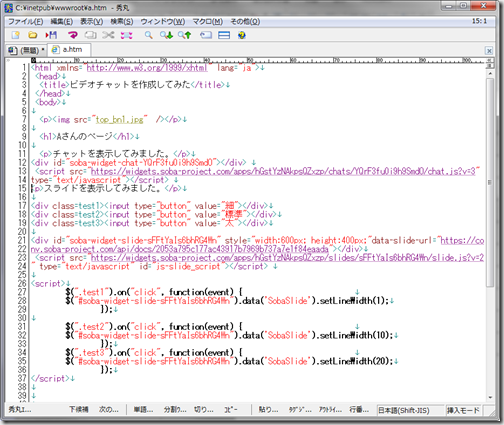This screenshot has height=425, width=504.
Task: Switch to the (無題) tab
Action: (x=26, y=50)
